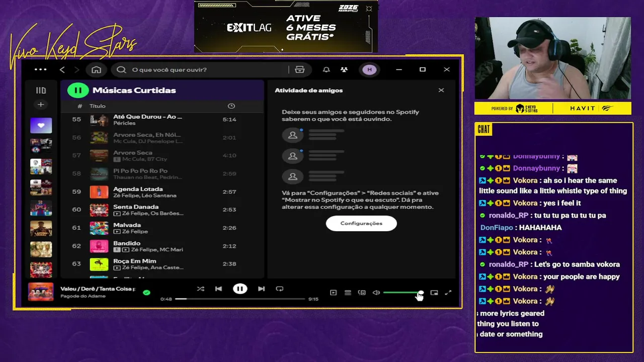Enter full screen player
This screenshot has height=362, width=644.
tap(448, 293)
